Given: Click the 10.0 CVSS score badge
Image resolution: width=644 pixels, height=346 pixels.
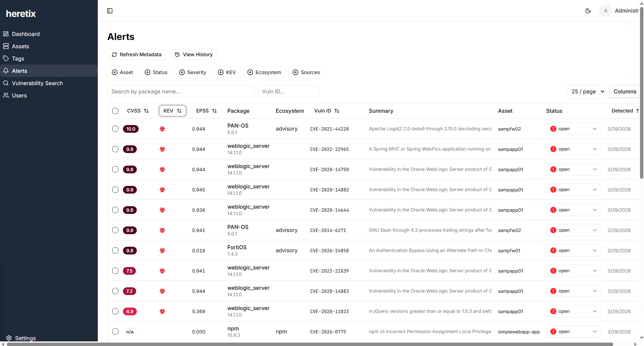Looking at the screenshot, I should point(130,129).
